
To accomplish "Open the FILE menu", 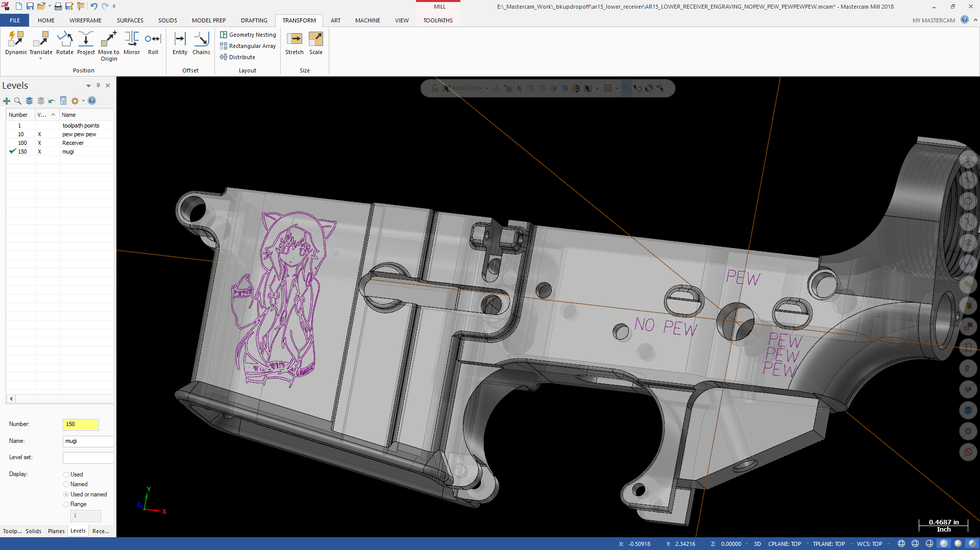I will 15,20.
